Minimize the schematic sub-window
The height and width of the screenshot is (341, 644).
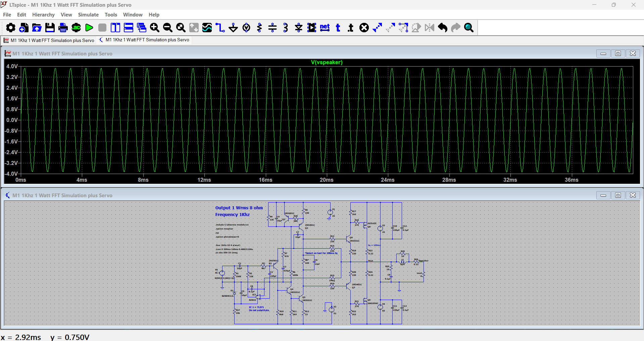coord(603,195)
